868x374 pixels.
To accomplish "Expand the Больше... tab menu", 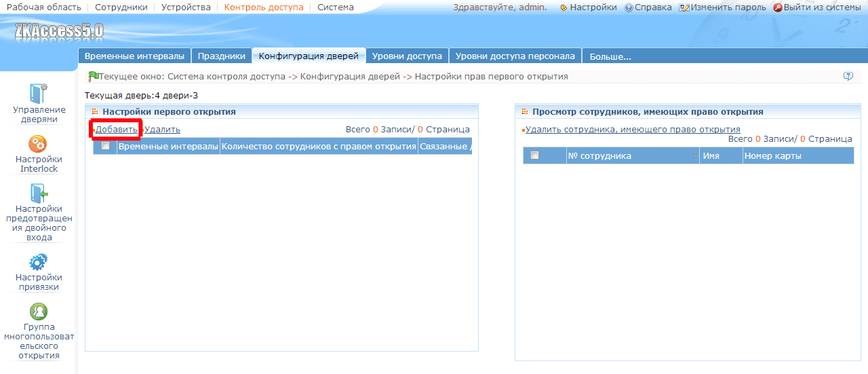I will [610, 56].
